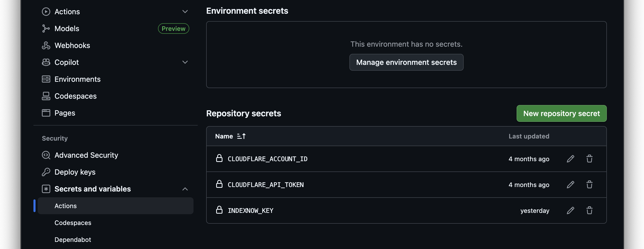Click the Deploy keys key icon
The width and height of the screenshot is (644, 249).
point(46,172)
